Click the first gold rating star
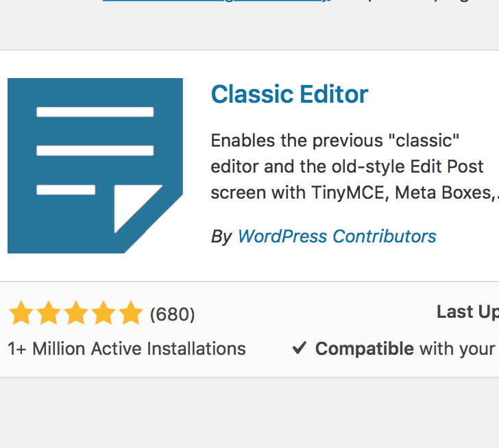This screenshot has width=499, height=448. click(21, 313)
